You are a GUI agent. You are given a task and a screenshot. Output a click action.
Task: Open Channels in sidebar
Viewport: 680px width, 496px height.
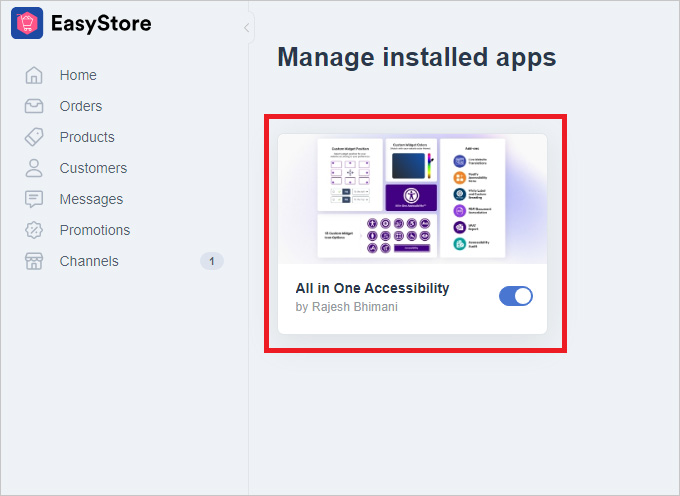pos(89,261)
